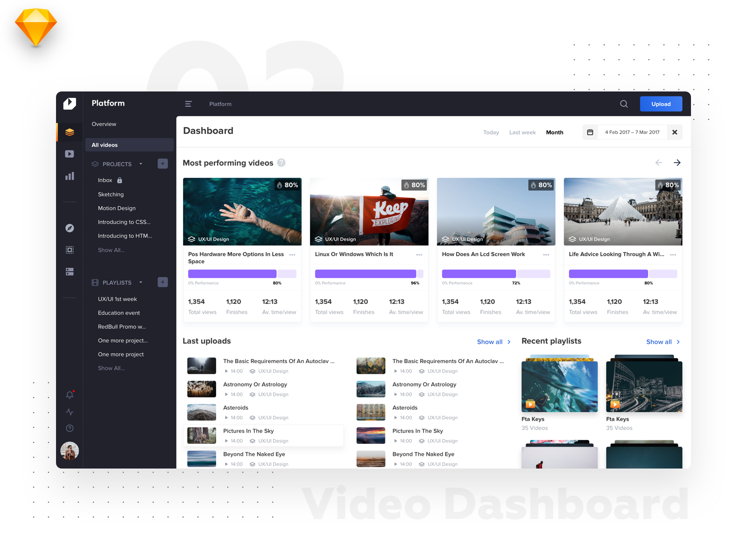The image size is (747, 560).
Task: Click Show all beside Last uploads
Action: [489, 342]
